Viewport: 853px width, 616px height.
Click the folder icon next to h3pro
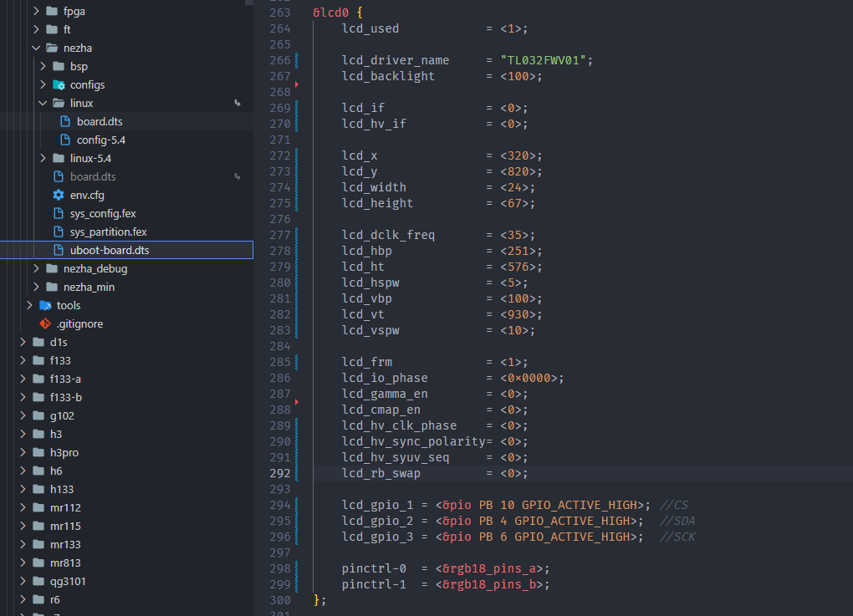click(38, 452)
